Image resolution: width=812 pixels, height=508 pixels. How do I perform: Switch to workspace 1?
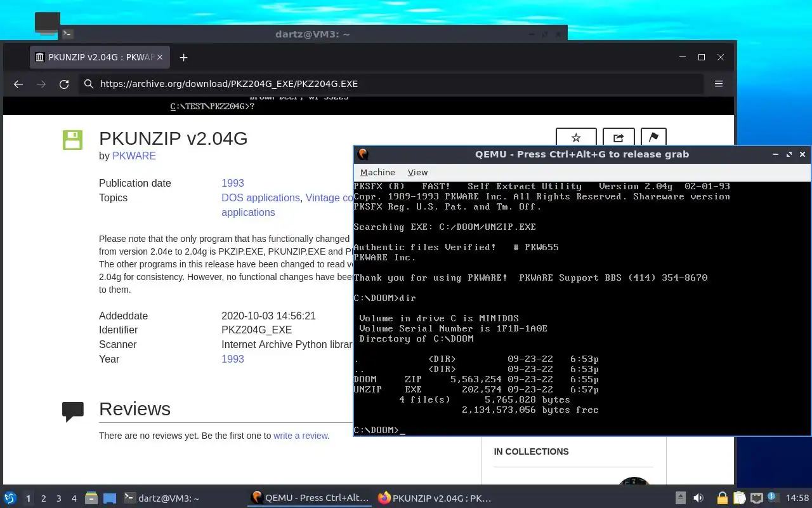pyautogui.click(x=29, y=498)
